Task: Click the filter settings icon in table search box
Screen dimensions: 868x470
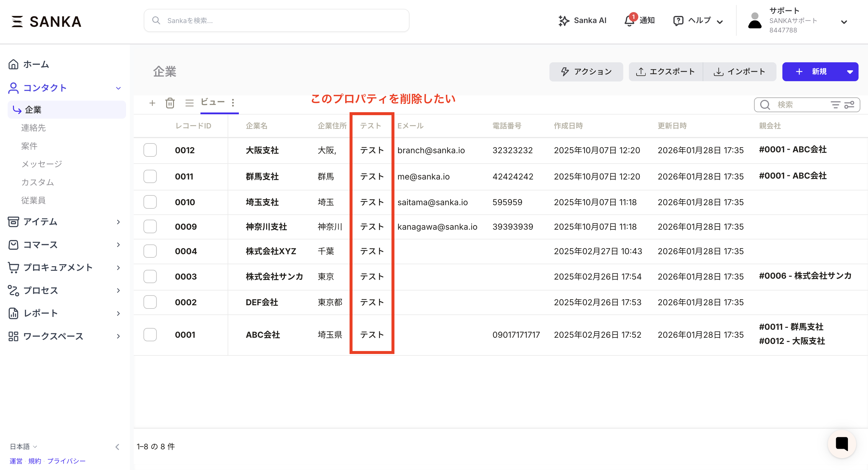Action: pos(849,105)
